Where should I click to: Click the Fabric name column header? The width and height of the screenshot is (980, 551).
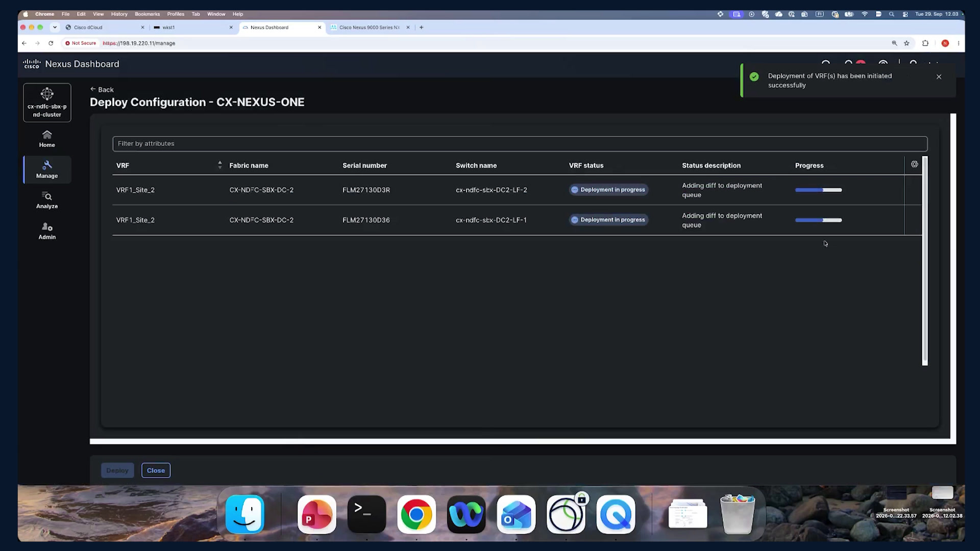tap(249, 165)
